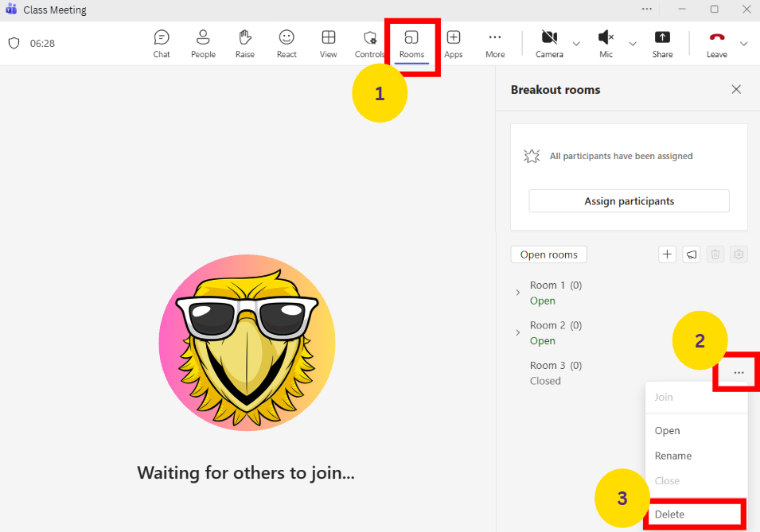Open the Leave options dropdown arrow
Screen dimensions: 760x532
coord(744,44)
